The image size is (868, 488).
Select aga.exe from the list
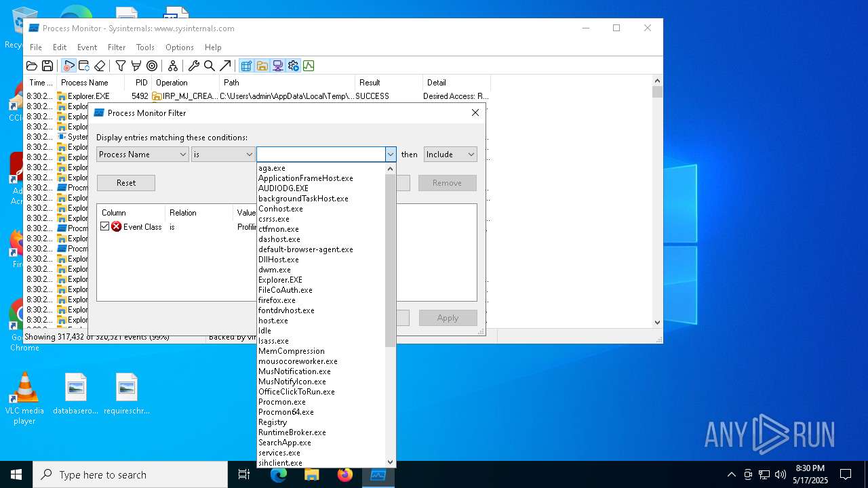[321, 168]
